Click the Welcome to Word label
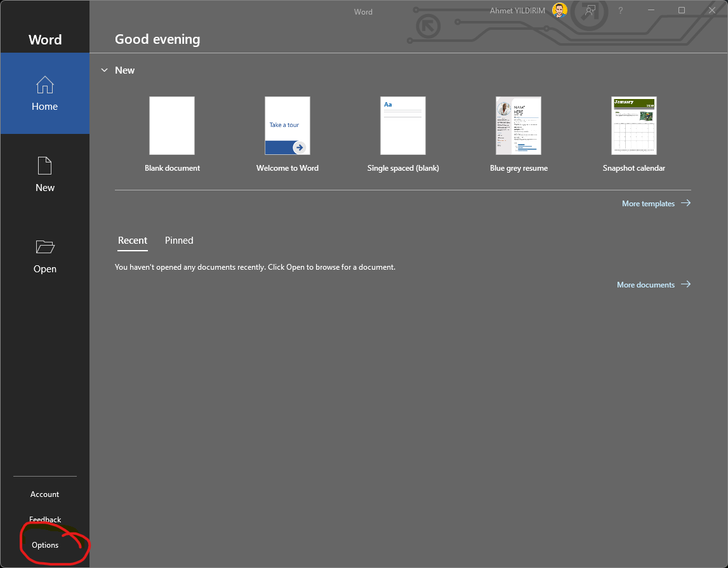Image resolution: width=728 pixels, height=568 pixels. pyautogui.click(x=288, y=168)
